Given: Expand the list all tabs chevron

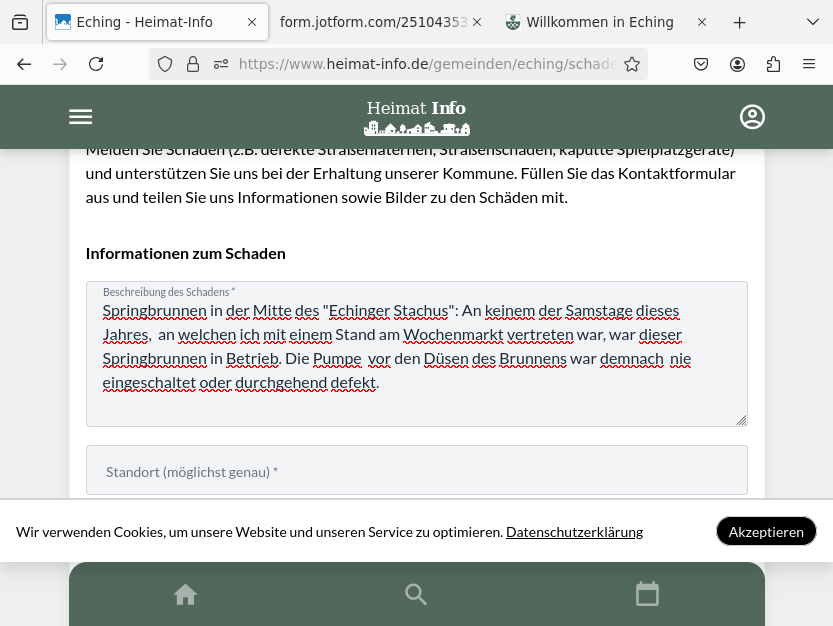Looking at the screenshot, I should click(x=809, y=22).
